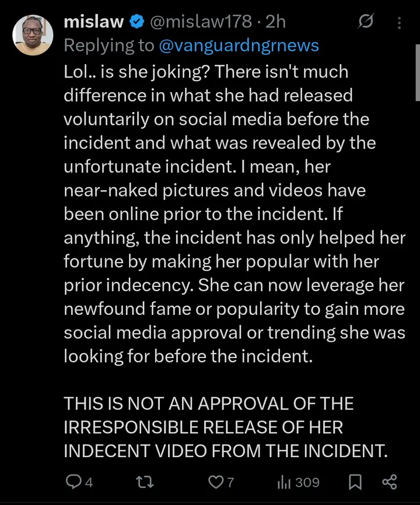Click the @mislaw178 handle
The height and width of the screenshot is (505, 420).
pyautogui.click(x=200, y=22)
